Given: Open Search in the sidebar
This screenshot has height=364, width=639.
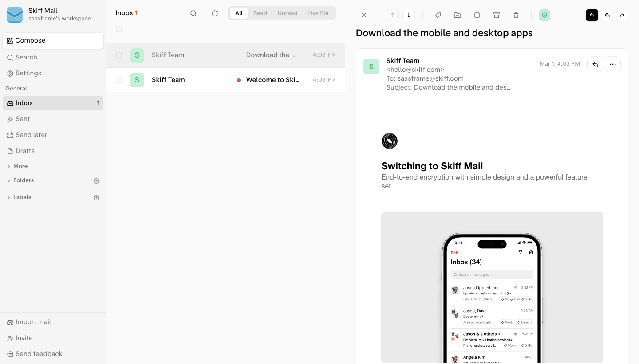Looking at the screenshot, I should tap(53, 57).
